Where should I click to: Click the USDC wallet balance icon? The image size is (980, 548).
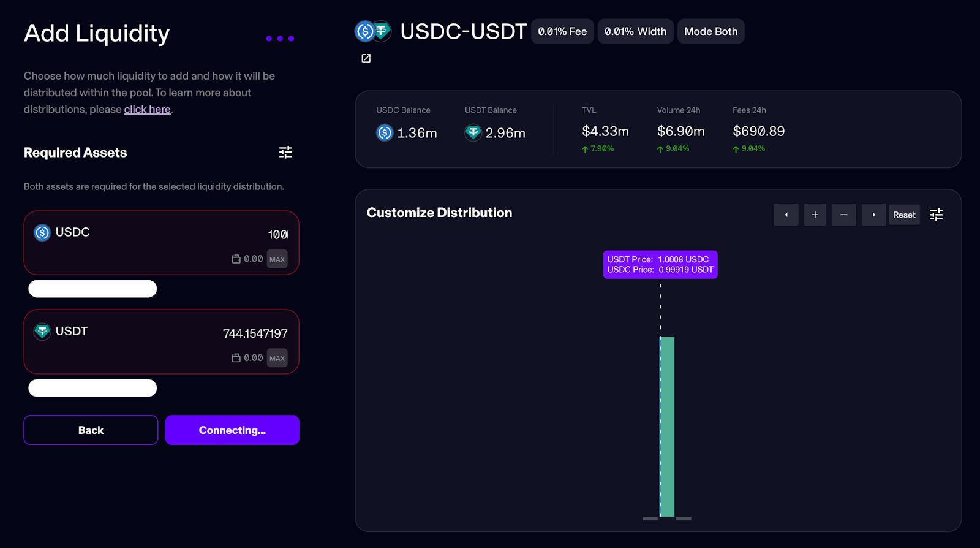coord(236,259)
